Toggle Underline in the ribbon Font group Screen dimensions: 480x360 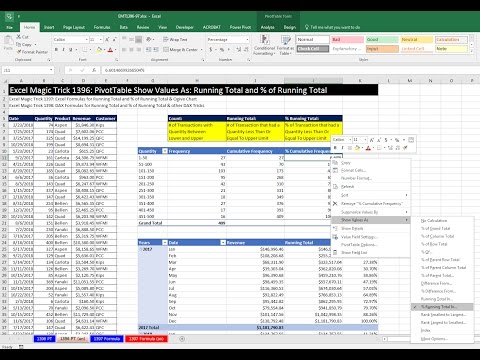(70, 50)
